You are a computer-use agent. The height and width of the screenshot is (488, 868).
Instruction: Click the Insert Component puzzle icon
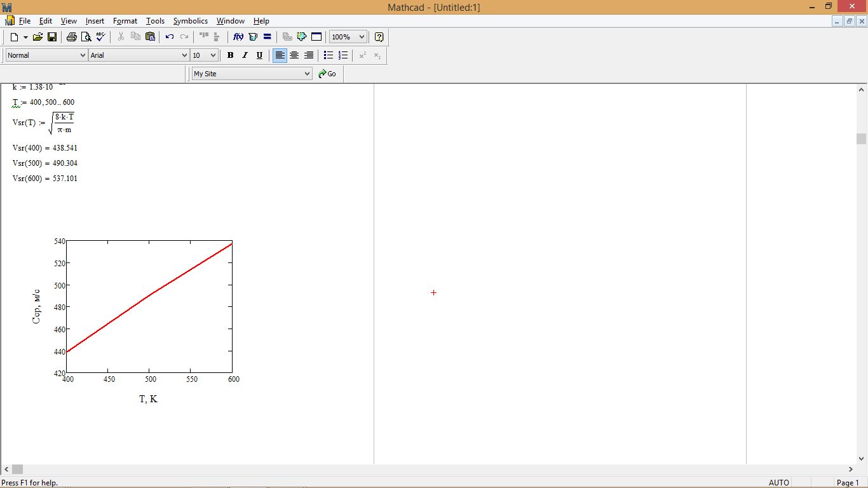click(302, 37)
